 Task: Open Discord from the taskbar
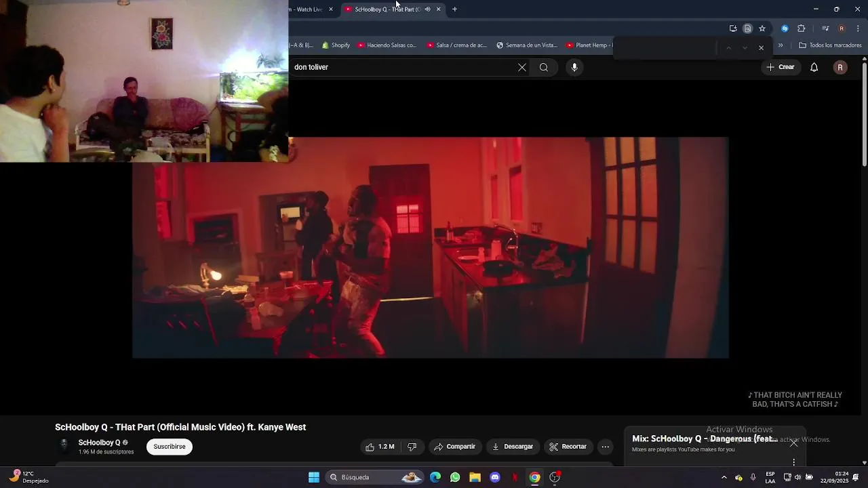point(495,477)
